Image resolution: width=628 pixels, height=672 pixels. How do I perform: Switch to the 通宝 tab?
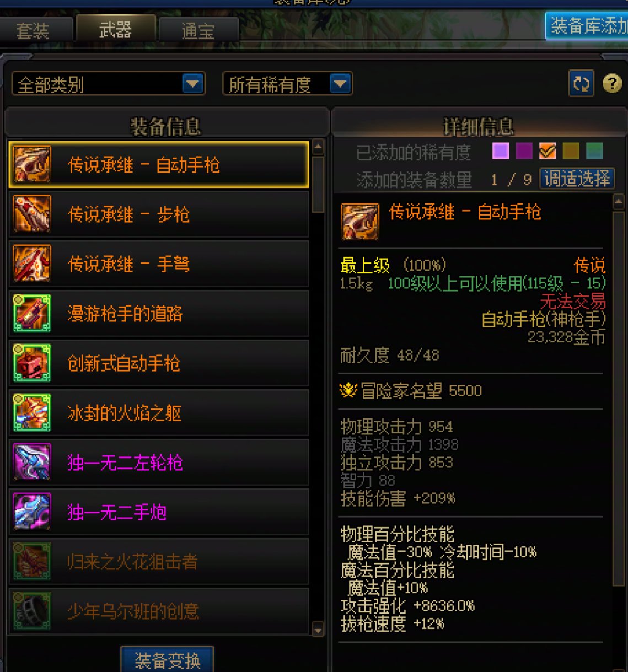pos(198,30)
